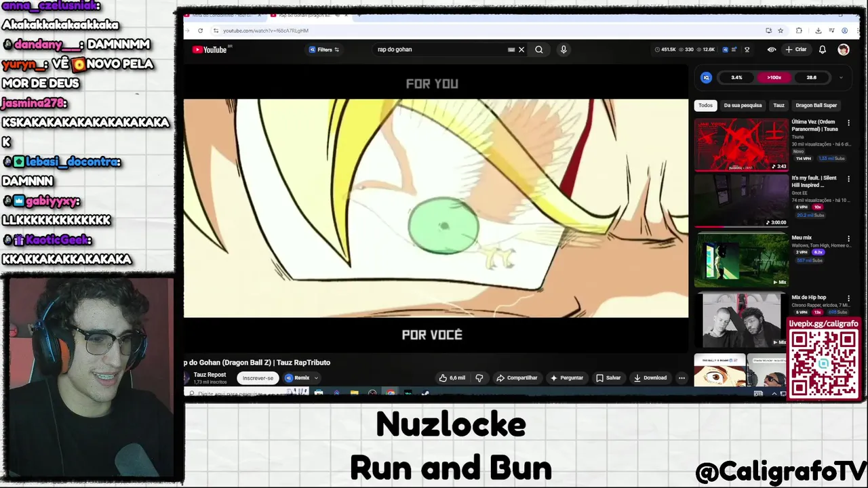Screen dimensions: 868x488
Task: Save video with the 'Salvar' button
Action: 608,378
